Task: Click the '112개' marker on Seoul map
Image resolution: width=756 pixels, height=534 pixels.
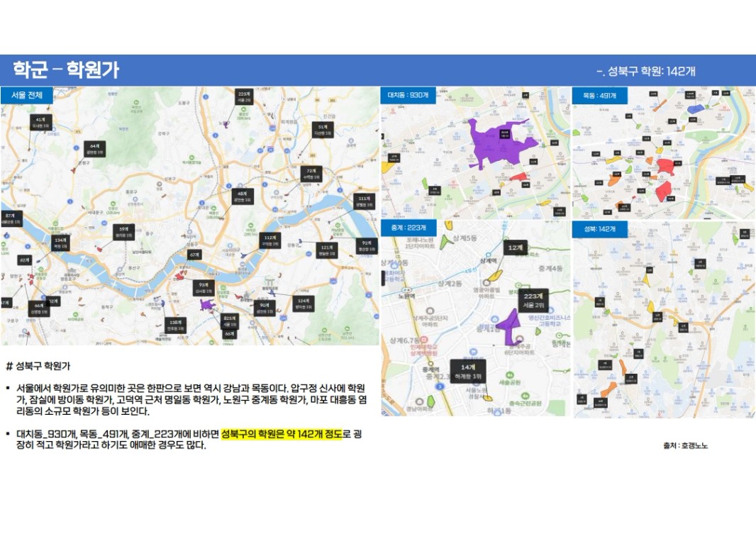Action: click(269, 240)
